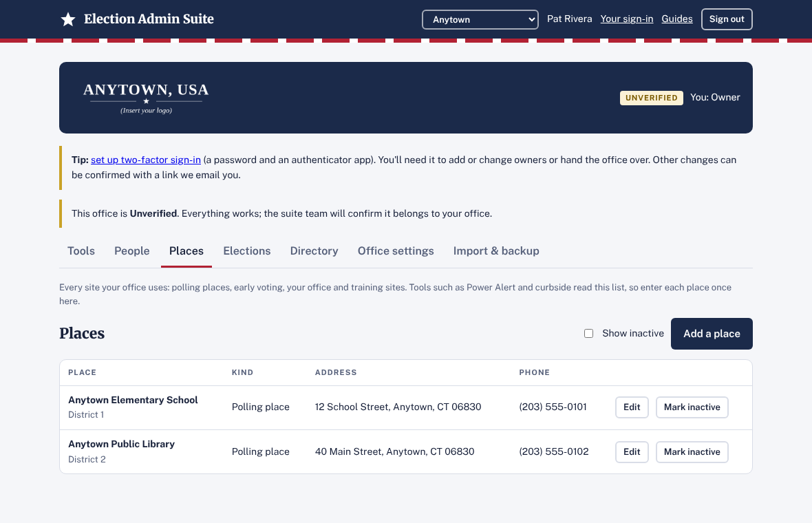Click the UNVERIFIED status badge
The height and width of the screenshot is (523, 812).
click(652, 98)
